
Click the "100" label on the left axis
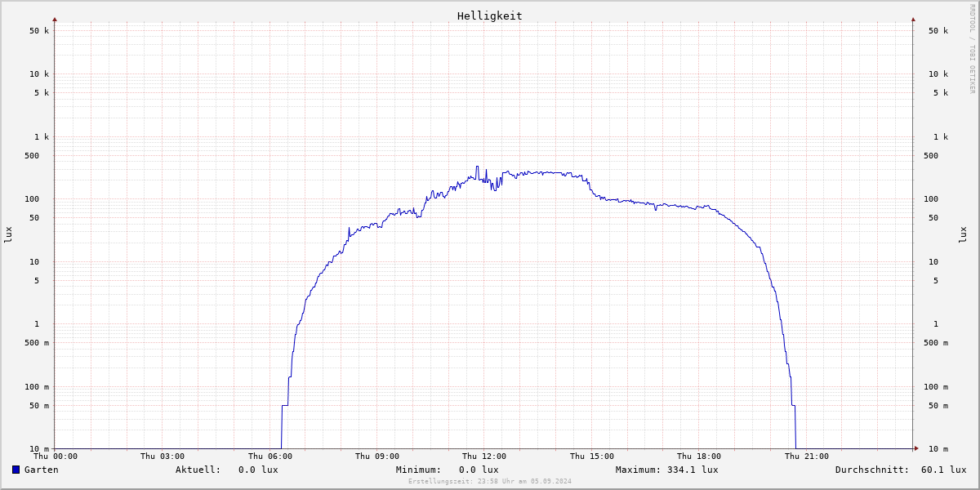(x=31, y=199)
